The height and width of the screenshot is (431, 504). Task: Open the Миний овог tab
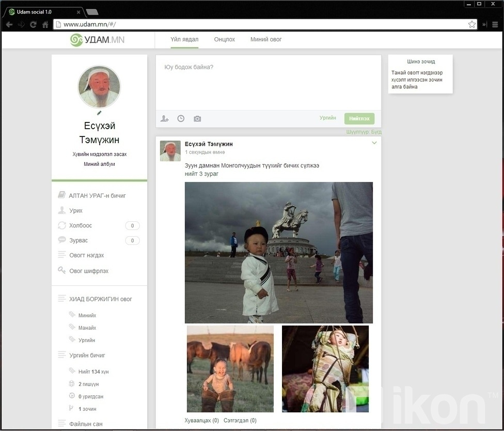click(266, 39)
